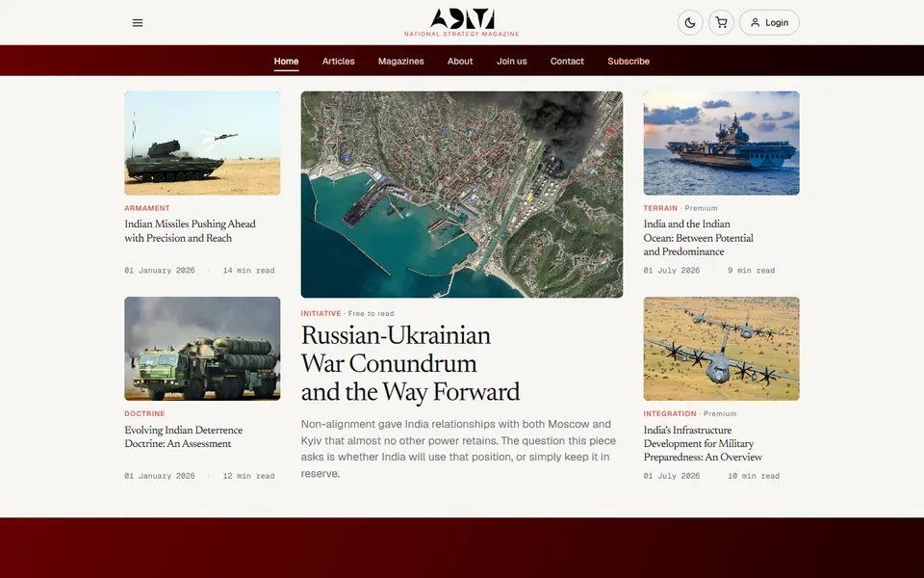Click the date under Infrastructure Development article
This screenshot has width=924, height=578.
coord(671,476)
